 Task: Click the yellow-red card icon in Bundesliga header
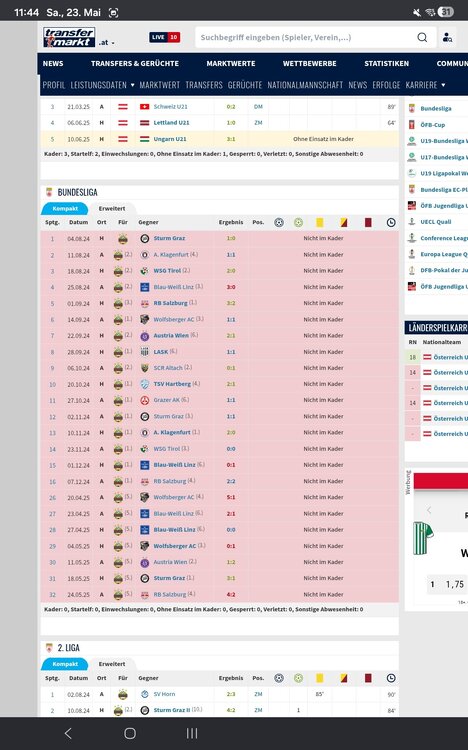tap(344, 222)
